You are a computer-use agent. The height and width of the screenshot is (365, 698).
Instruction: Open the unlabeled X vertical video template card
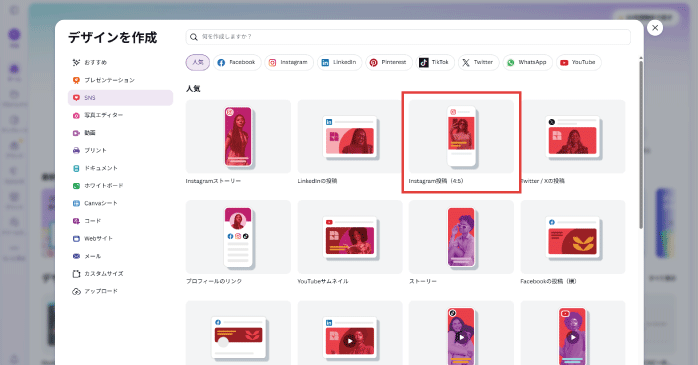[461, 333]
